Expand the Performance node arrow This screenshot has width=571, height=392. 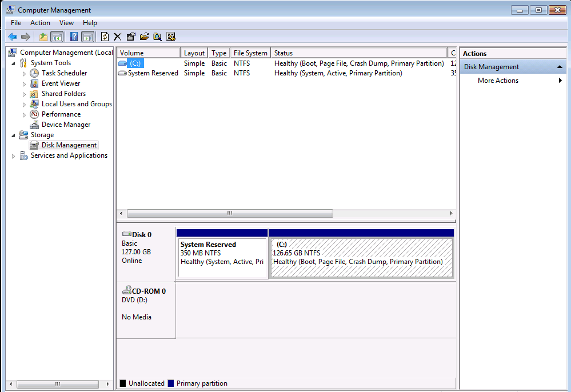24,115
